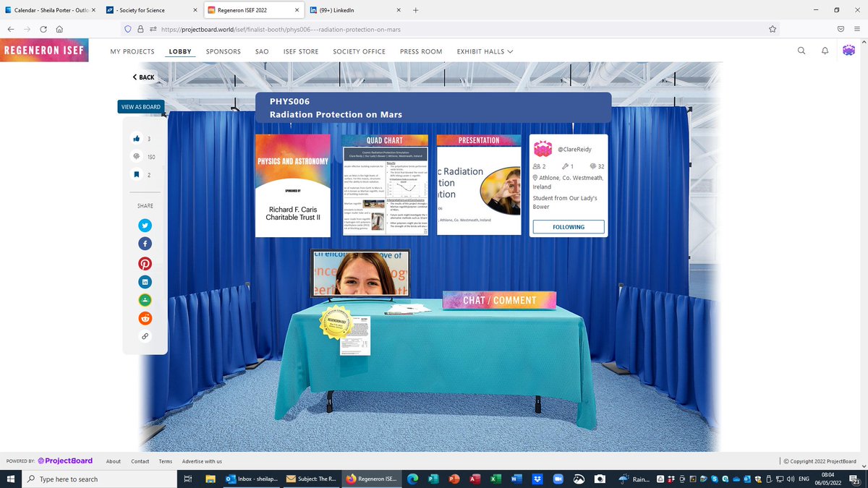Open the search magnifier in the ISEF header

(x=801, y=51)
